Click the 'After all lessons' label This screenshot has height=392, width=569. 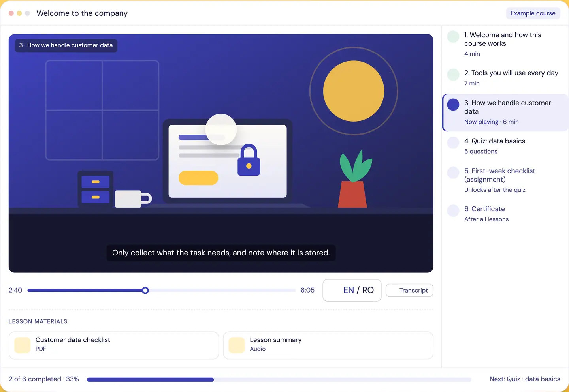(486, 219)
